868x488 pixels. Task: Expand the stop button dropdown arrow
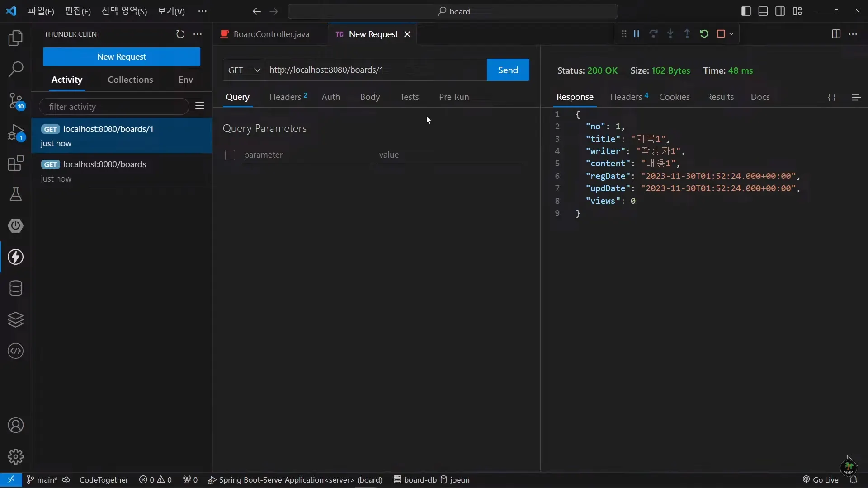pos(731,34)
